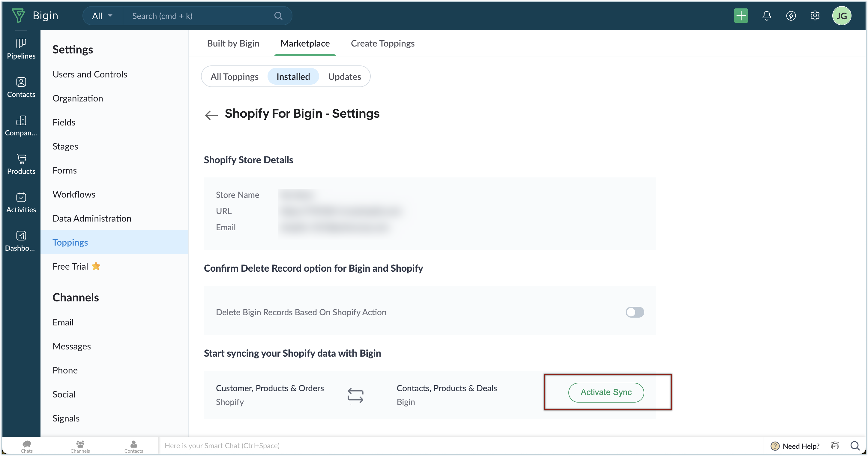Screen dimensions: 868x456
Task: Select the Installed filter
Action: pyautogui.click(x=293, y=77)
